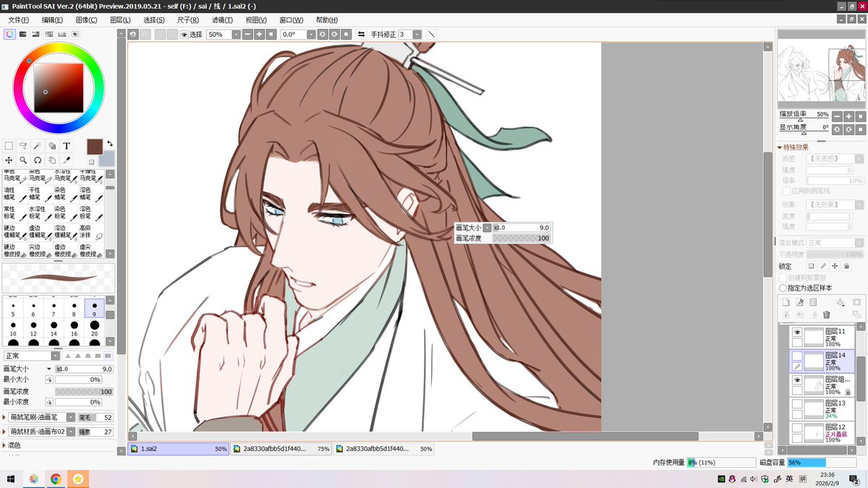Create a new linework layer
Viewport: 868px width, 488px height.
800,302
